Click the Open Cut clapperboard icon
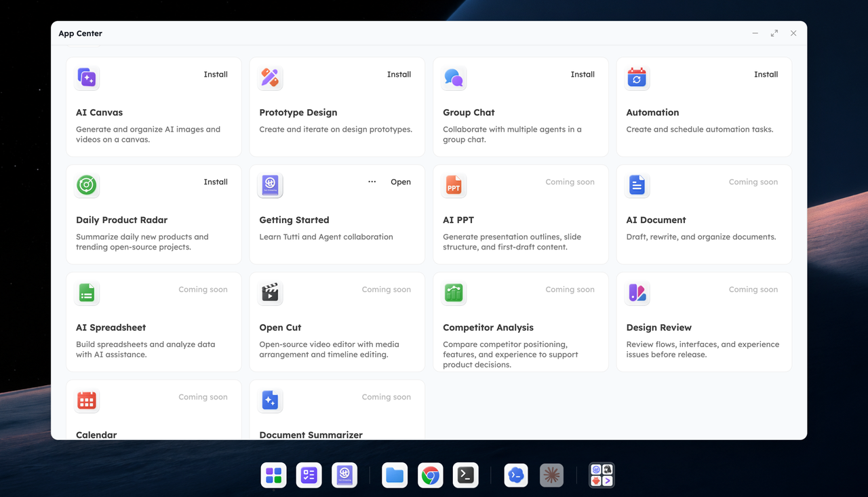Viewport: 868px width, 497px height. [x=270, y=293]
